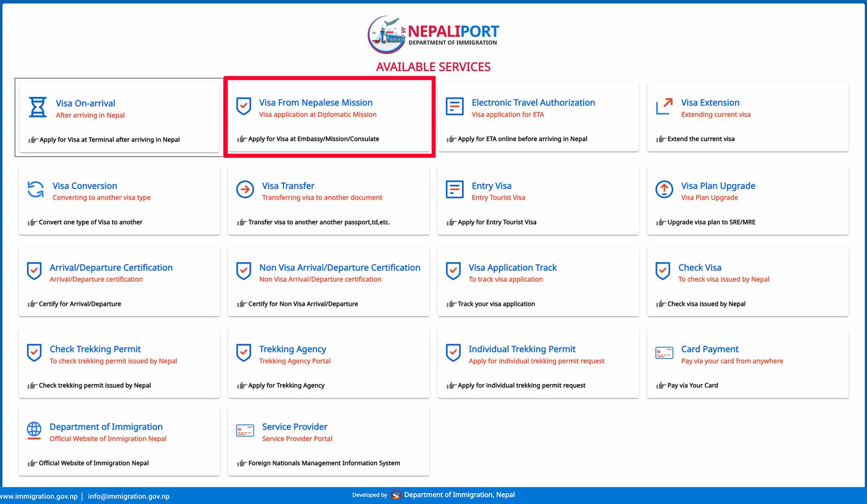Click the circled up-arrow icon beside Visa Plan Upgrade
The image size is (867, 504).
point(664,189)
